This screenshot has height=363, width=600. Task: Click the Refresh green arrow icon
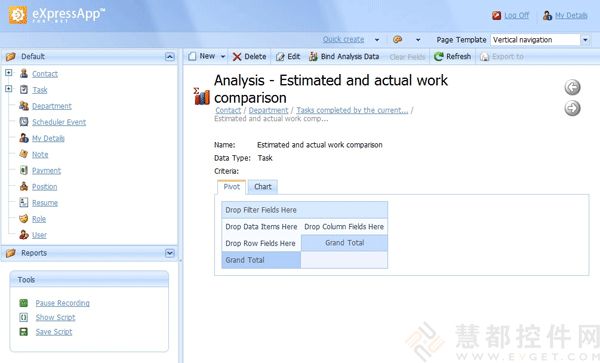pos(439,57)
